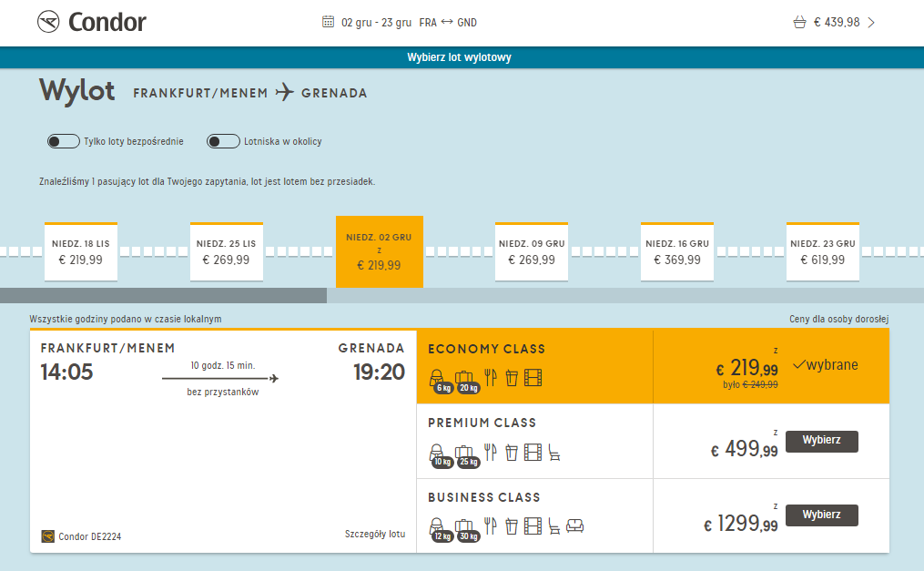Click the Business Class entertainment film icon
Screen dimensions: 924x571
click(533, 525)
